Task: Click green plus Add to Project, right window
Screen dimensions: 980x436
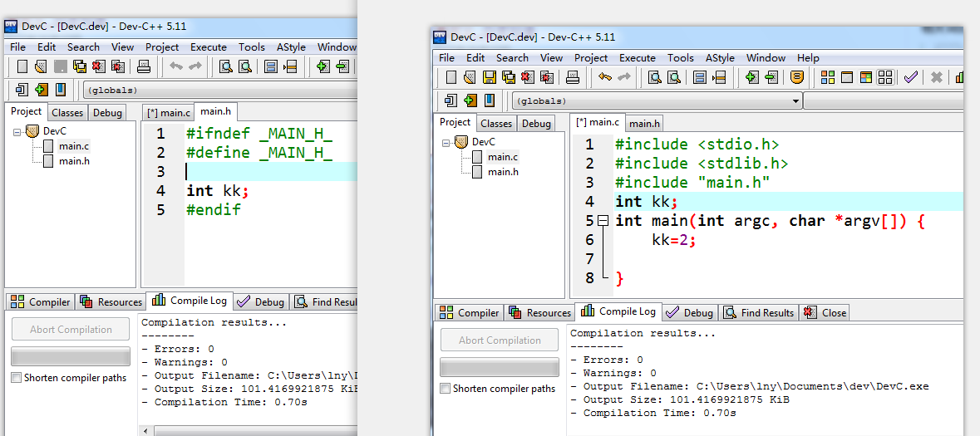Action: 752,77
